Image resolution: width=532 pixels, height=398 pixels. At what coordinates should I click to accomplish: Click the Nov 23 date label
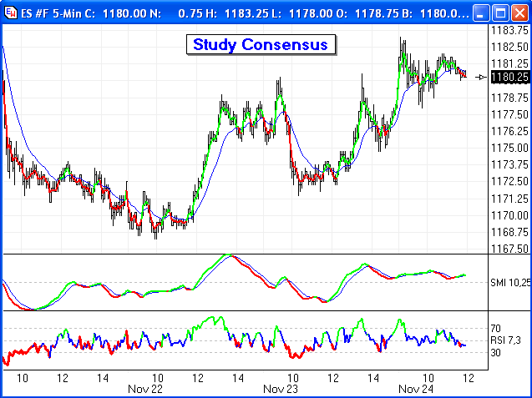click(x=281, y=389)
